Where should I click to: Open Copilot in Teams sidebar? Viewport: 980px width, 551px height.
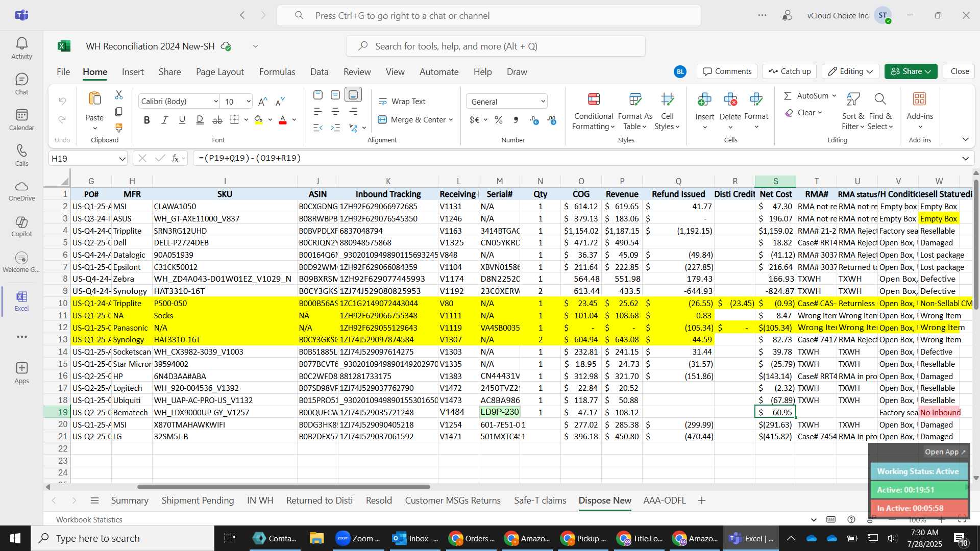[21, 227]
